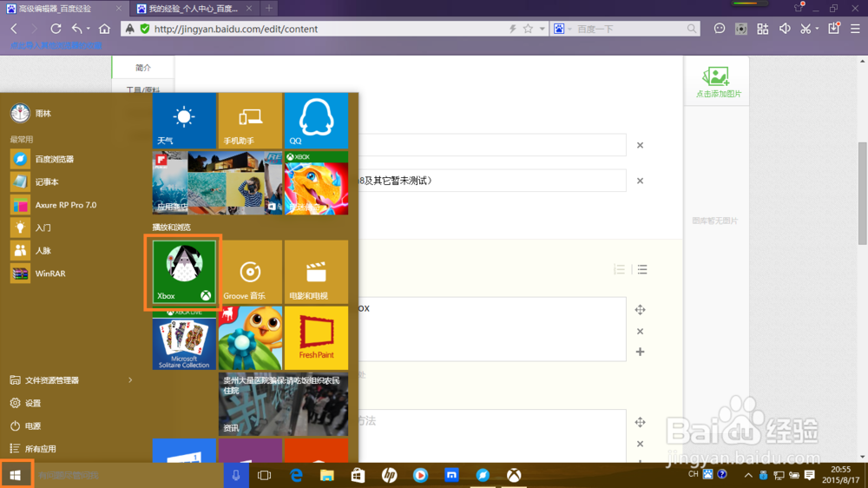
Task: Open the 资讯 news tile
Action: [284, 405]
